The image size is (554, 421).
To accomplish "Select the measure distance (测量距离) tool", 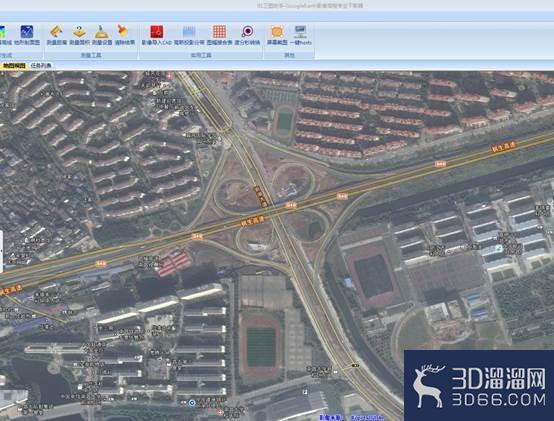I will click(x=57, y=36).
